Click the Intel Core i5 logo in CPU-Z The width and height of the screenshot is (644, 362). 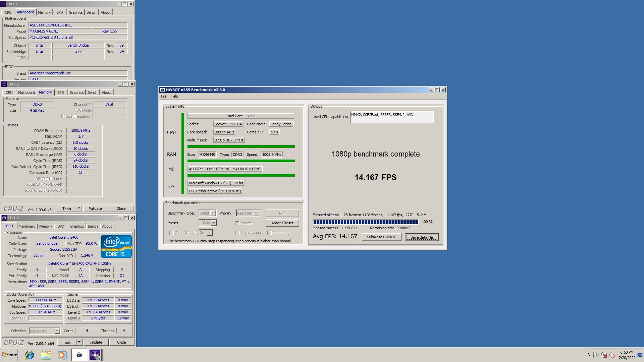click(116, 246)
